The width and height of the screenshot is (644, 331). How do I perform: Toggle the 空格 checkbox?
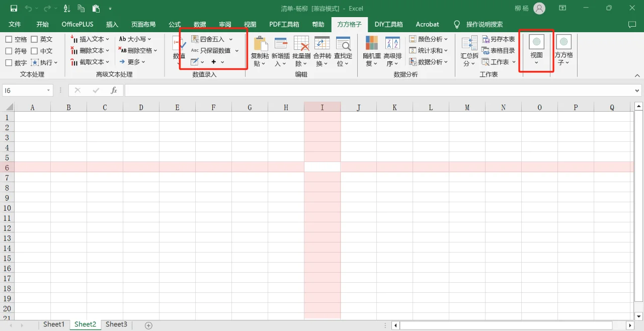[x=9, y=39]
